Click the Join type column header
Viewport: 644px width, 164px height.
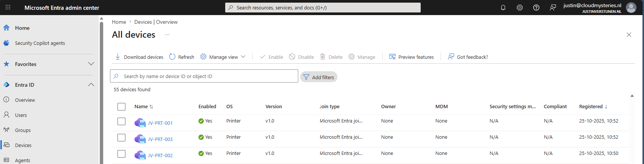[330, 107]
